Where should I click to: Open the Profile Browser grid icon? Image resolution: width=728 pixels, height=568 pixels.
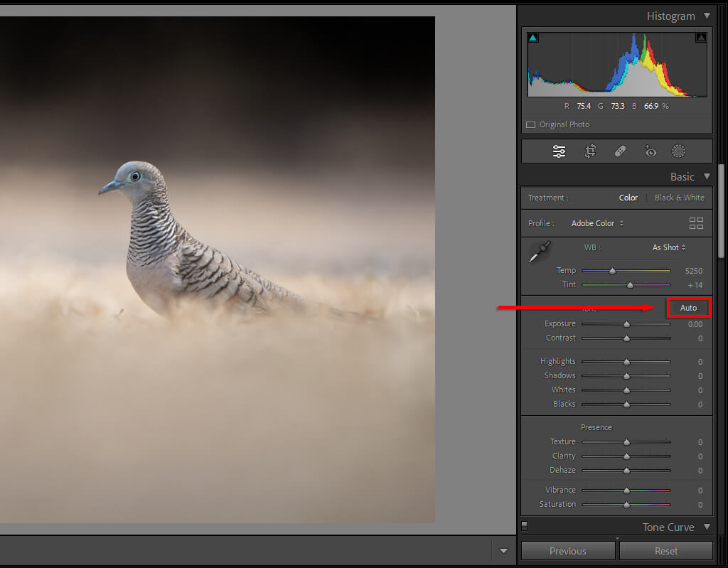[696, 223]
